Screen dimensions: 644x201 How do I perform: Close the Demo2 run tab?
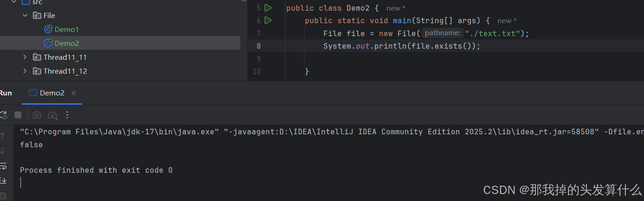point(73,93)
